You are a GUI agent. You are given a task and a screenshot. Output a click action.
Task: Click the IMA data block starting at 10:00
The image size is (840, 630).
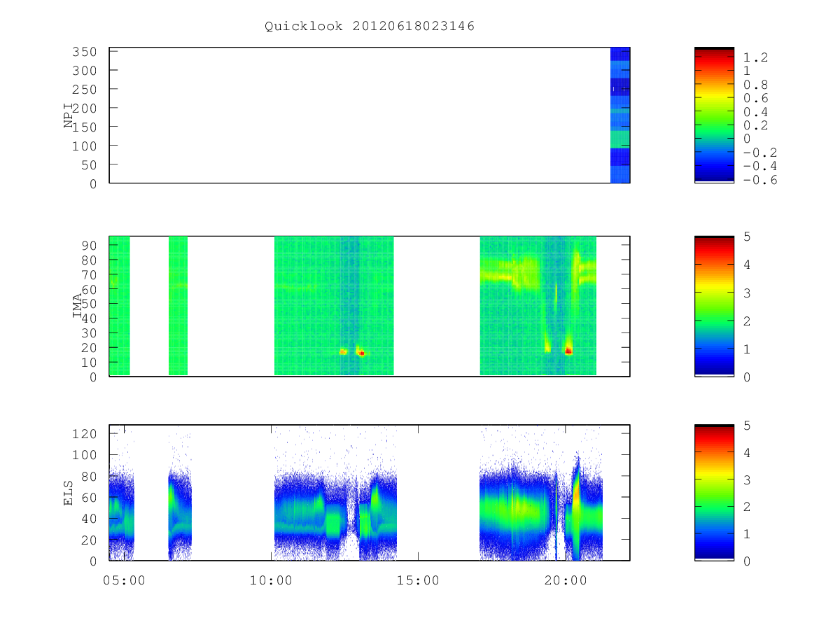334,306
